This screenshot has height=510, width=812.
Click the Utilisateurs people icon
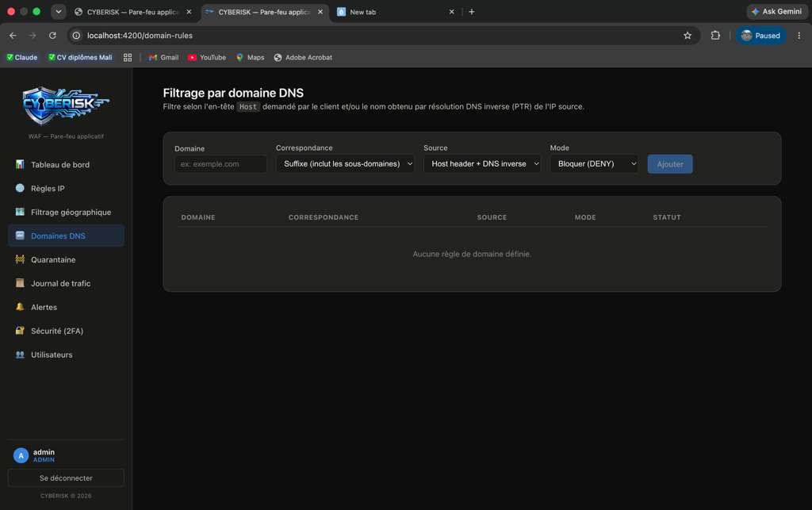[x=20, y=355]
